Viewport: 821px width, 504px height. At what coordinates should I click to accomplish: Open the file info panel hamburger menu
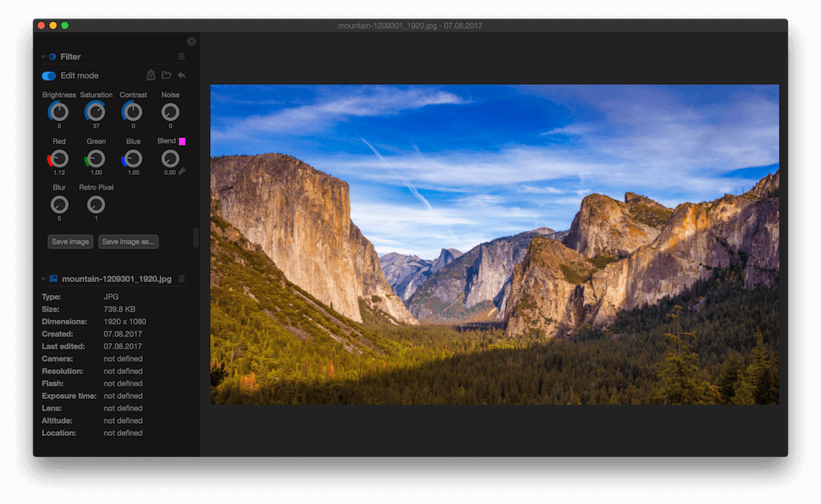[x=183, y=280]
